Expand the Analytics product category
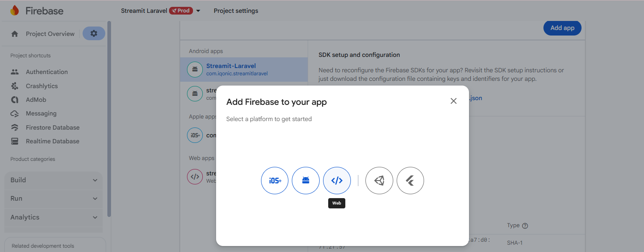Screen dimensions: 644x252 tap(53, 217)
